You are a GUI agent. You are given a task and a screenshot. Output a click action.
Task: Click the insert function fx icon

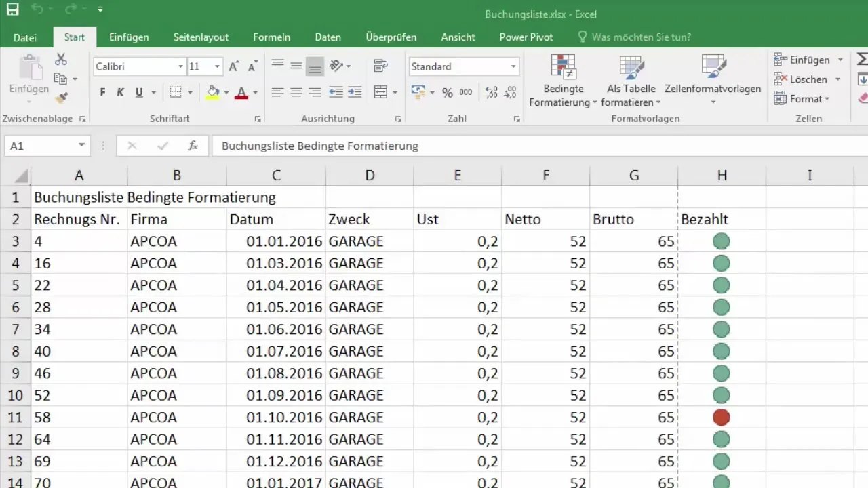coord(193,146)
